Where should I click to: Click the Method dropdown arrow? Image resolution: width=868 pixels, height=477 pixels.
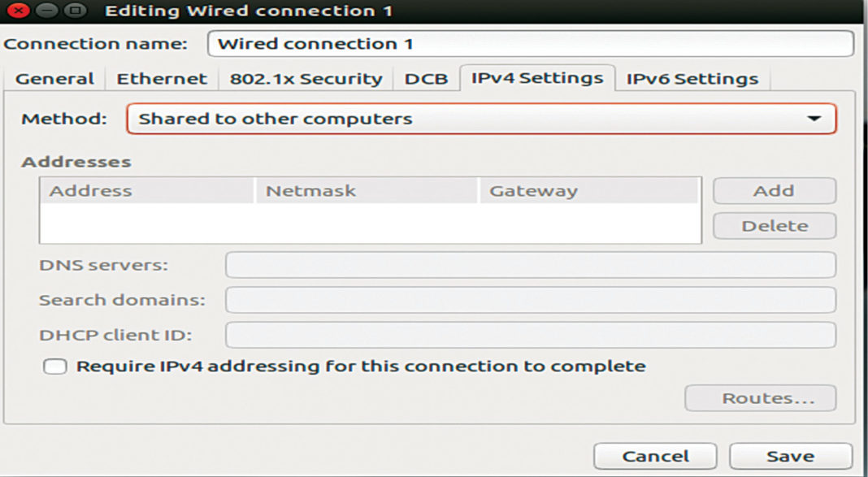point(818,118)
